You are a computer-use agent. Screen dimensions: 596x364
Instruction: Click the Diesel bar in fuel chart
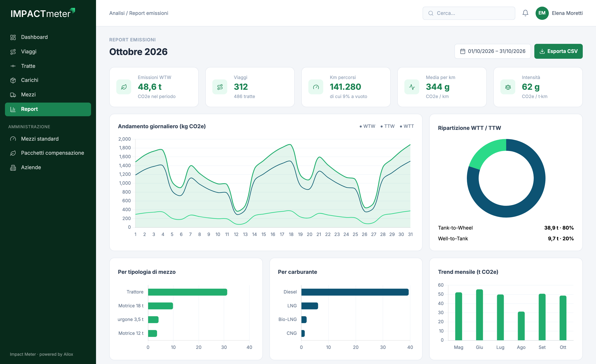click(355, 292)
